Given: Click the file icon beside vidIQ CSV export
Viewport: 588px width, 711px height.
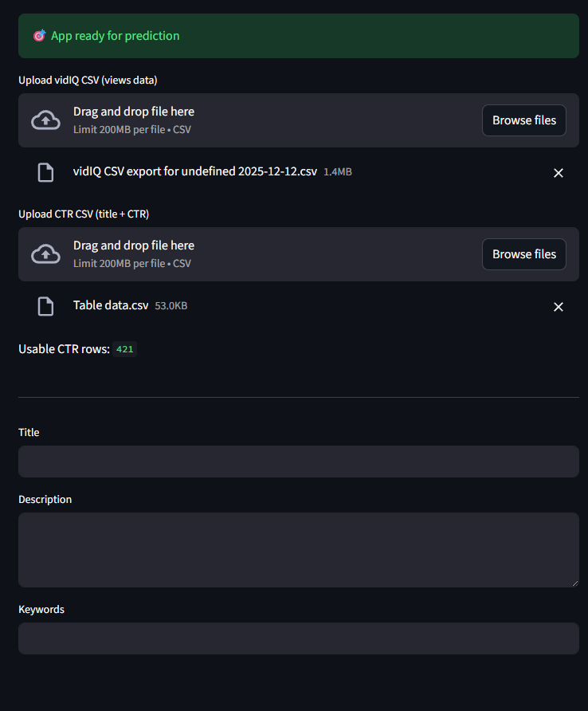Looking at the screenshot, I should click(46, 172).
